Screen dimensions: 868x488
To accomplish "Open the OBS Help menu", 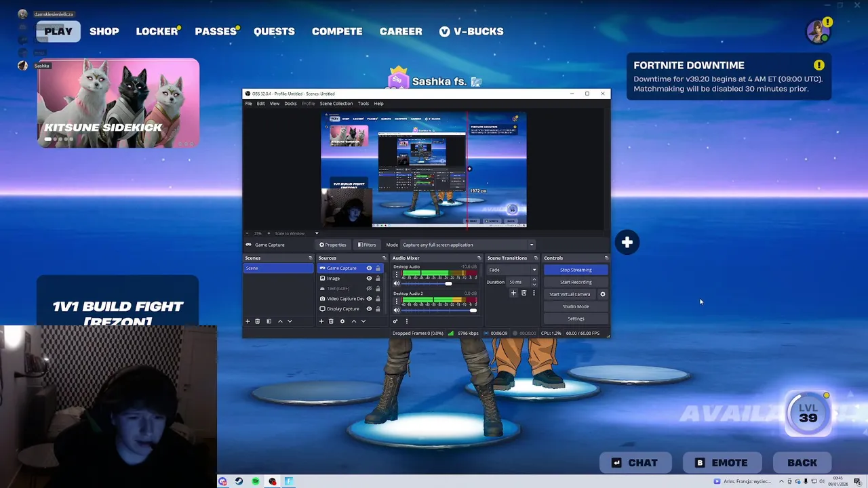I will coord(378,104).
